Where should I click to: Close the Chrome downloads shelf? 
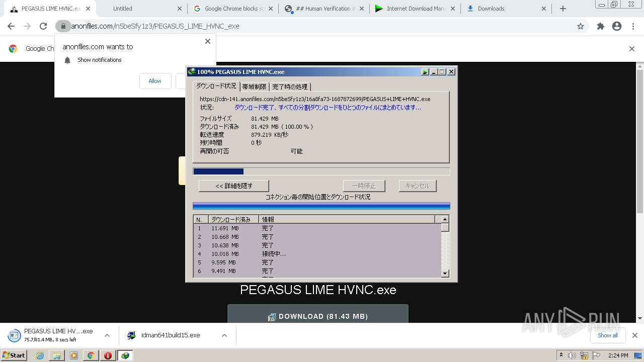coord(634,335)
